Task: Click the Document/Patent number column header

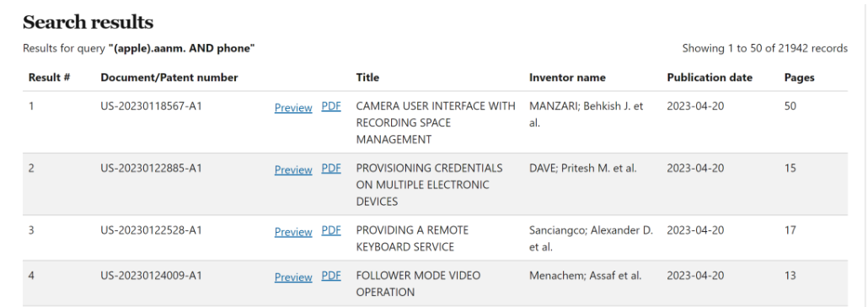Action: coord(169,78)
